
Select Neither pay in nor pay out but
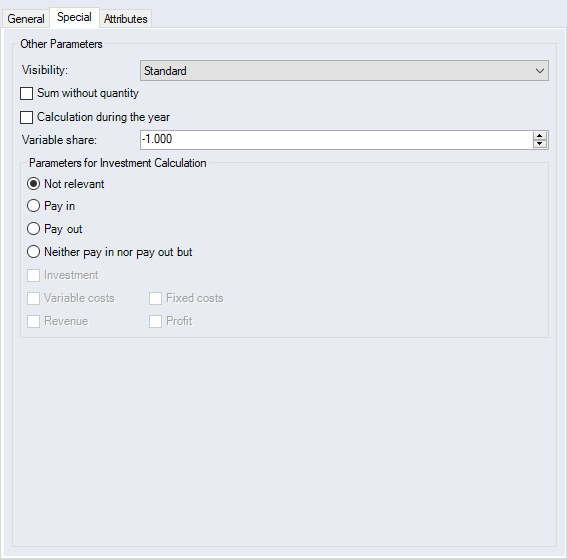[33, 252]
